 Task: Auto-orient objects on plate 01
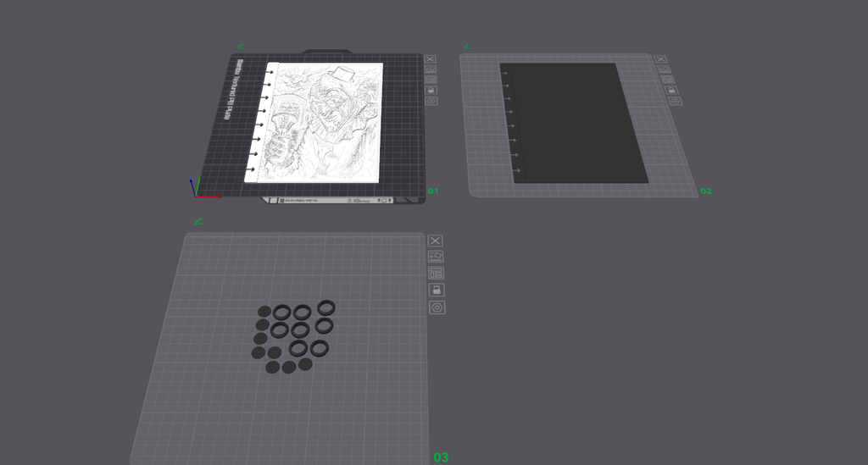[431, 69]
